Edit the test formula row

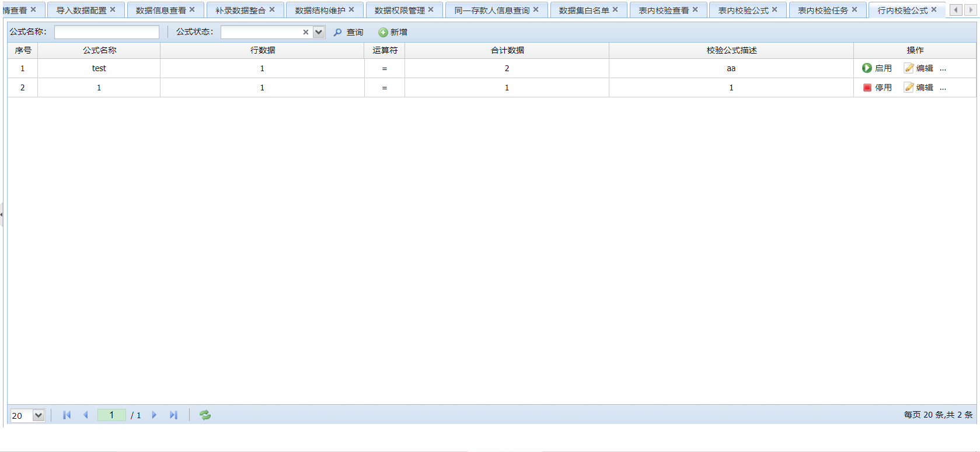coord(919,68)
